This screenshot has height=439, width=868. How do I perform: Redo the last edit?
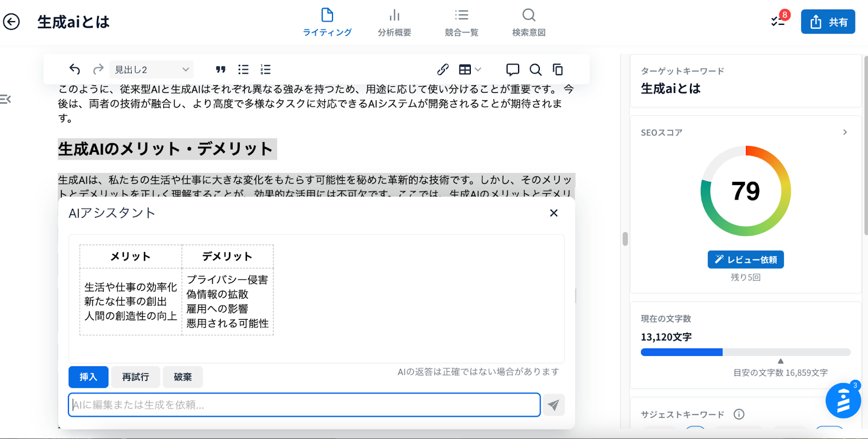click(98, 69)
